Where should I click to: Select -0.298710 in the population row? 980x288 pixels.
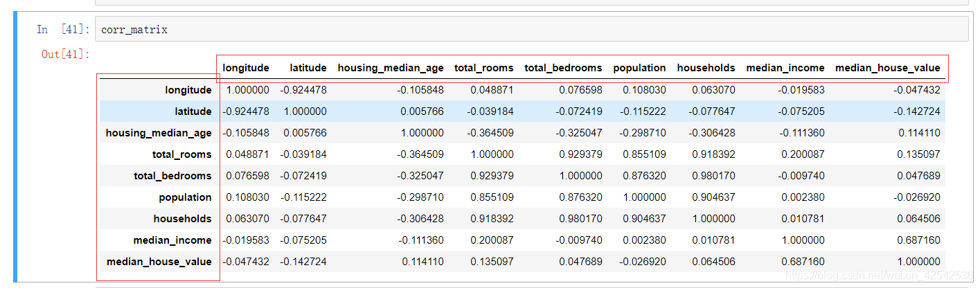click(420, 197)
